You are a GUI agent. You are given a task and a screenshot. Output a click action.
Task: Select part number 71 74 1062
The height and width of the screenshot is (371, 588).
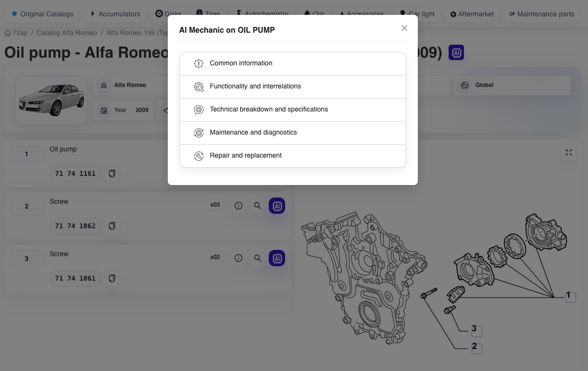pyautogui.click(x=75, y=226)
